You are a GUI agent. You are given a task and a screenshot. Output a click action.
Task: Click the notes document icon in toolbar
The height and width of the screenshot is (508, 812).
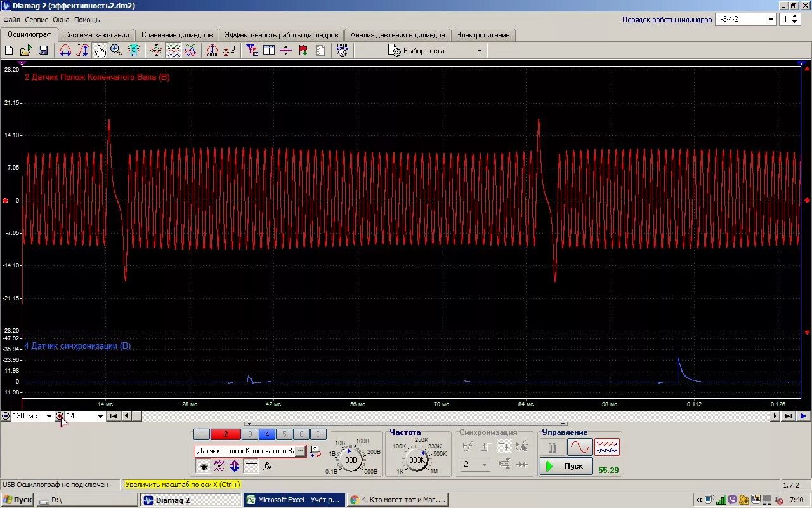tap(320, 50)
